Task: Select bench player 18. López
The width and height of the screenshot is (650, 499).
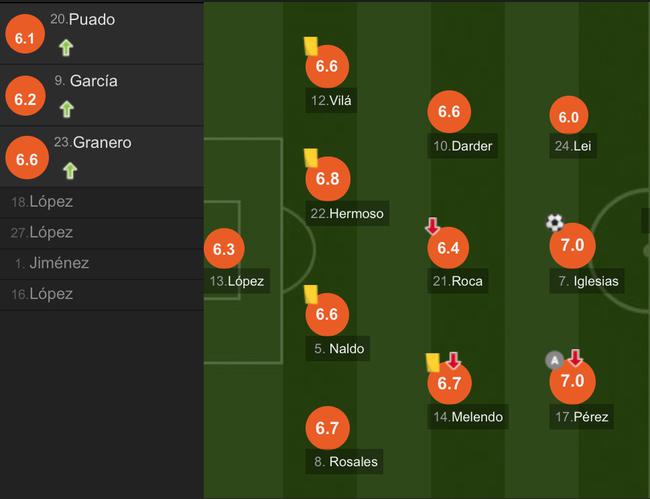Action: [x=42, y=201]
